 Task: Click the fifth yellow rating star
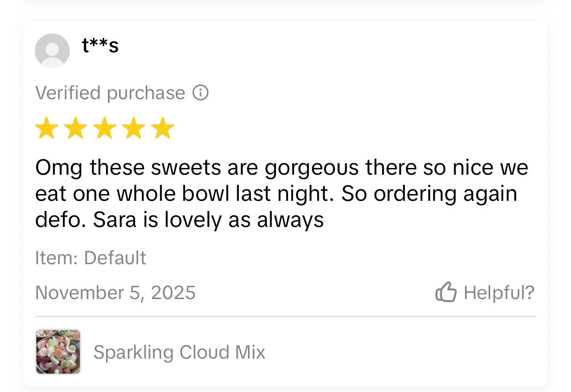(x=162, y=128)
